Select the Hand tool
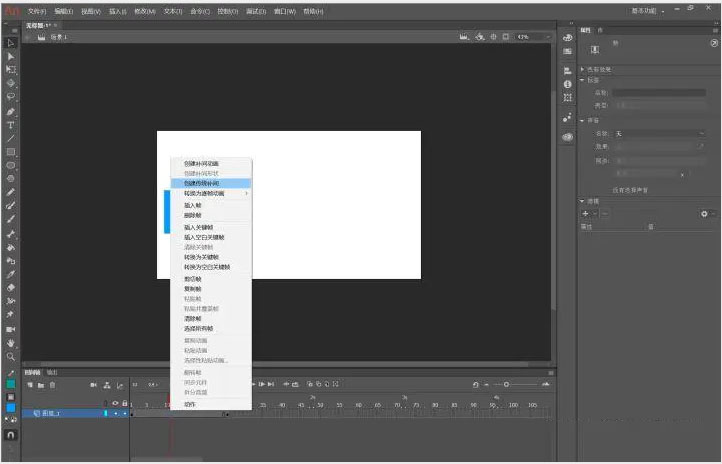 coord(11,342)
